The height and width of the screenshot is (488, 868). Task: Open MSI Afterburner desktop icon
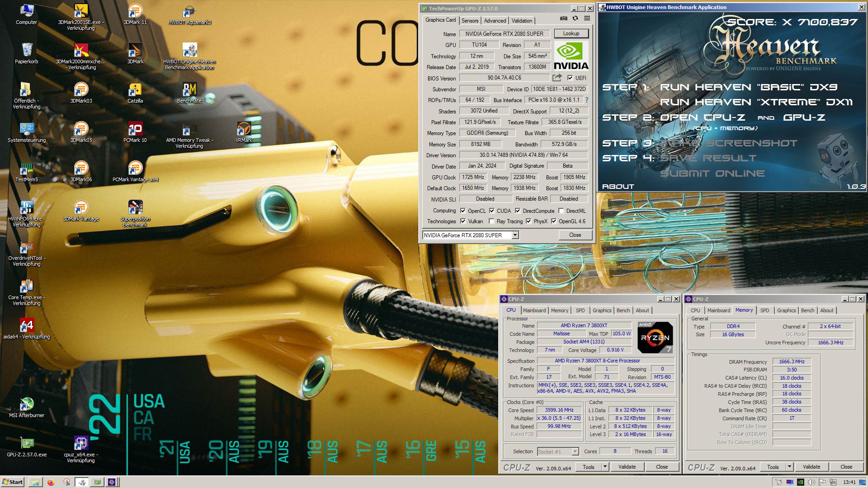[x=27, y=407]
